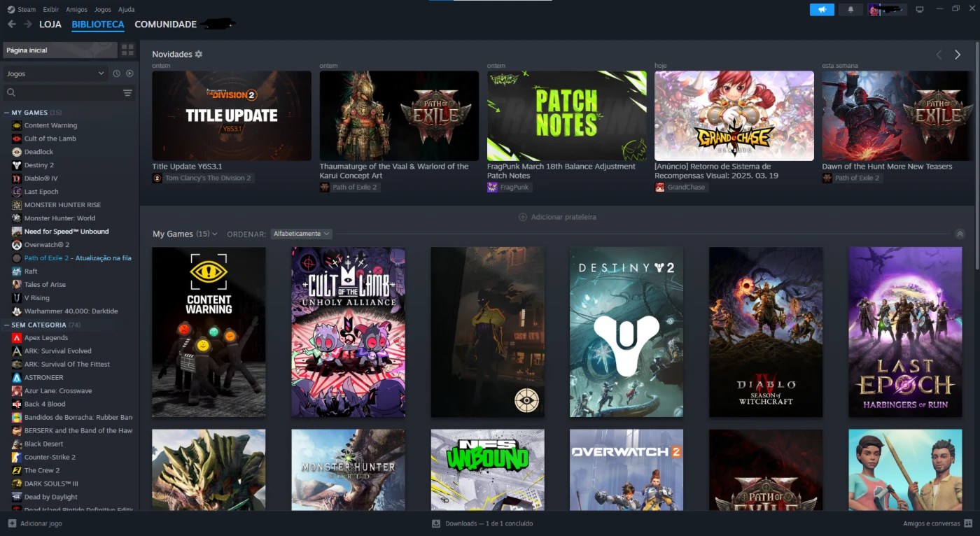Open the Jogos filter dropdown
The height and width of the screenshot is (536, 980).
pos(56,73)
